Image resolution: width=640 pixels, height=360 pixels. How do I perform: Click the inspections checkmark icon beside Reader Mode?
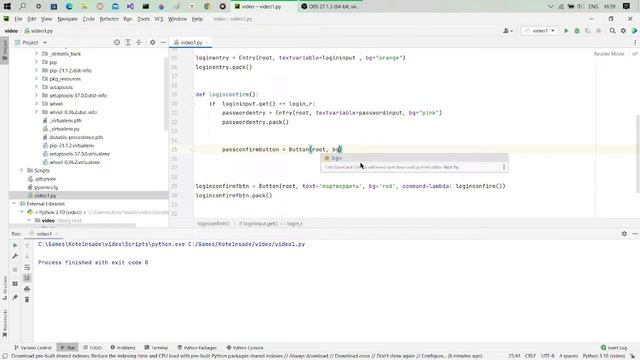pyautogui.click(x=635, y=54)
